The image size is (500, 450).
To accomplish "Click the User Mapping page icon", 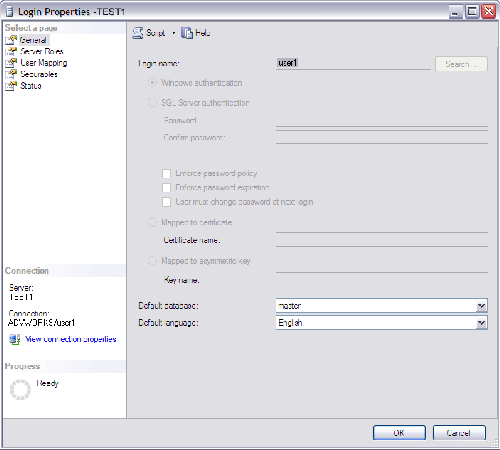I will (x=11, y=63).
